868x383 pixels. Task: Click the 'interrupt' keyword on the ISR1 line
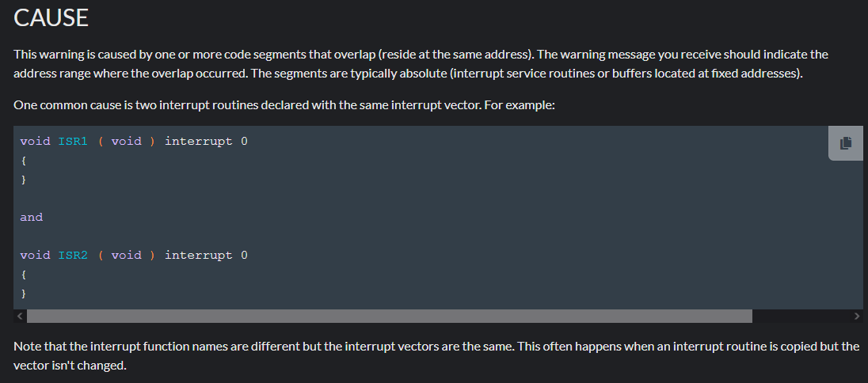(199, 141)
